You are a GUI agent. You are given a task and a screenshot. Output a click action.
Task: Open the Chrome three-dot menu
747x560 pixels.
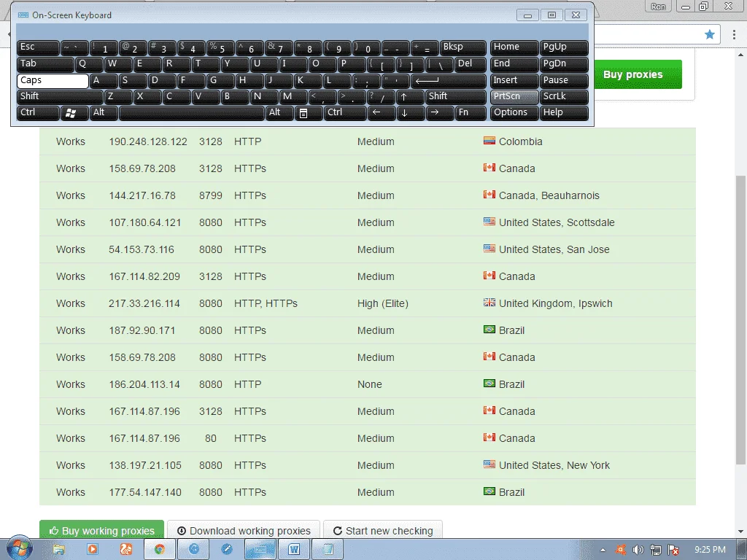pyautogui.click(x=734, y=34)
